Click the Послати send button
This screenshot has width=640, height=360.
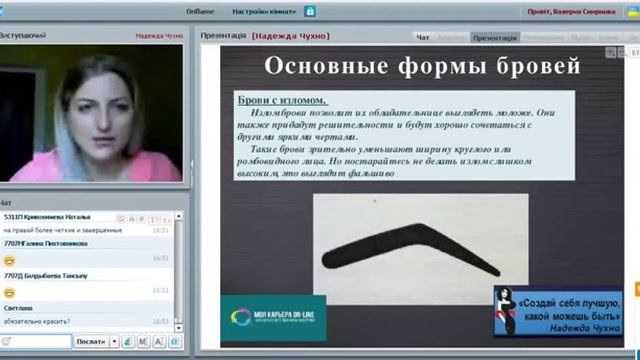(x=91, y=342)
